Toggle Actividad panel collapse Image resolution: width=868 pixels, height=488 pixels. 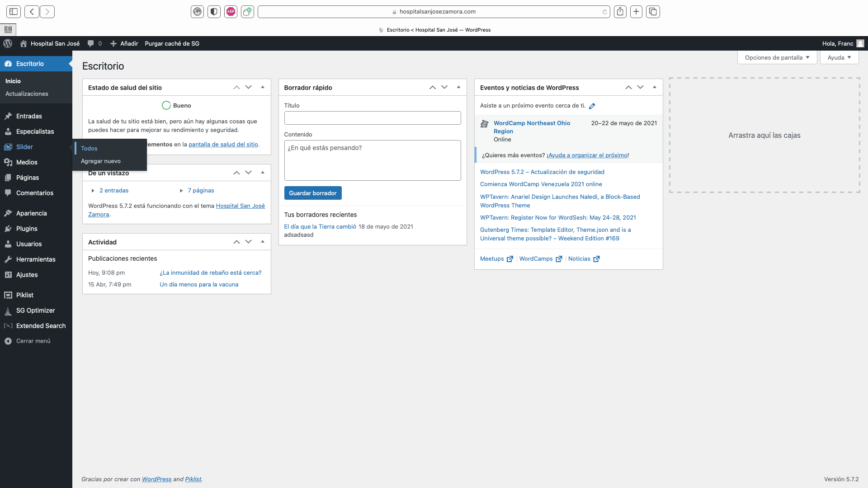263,242
